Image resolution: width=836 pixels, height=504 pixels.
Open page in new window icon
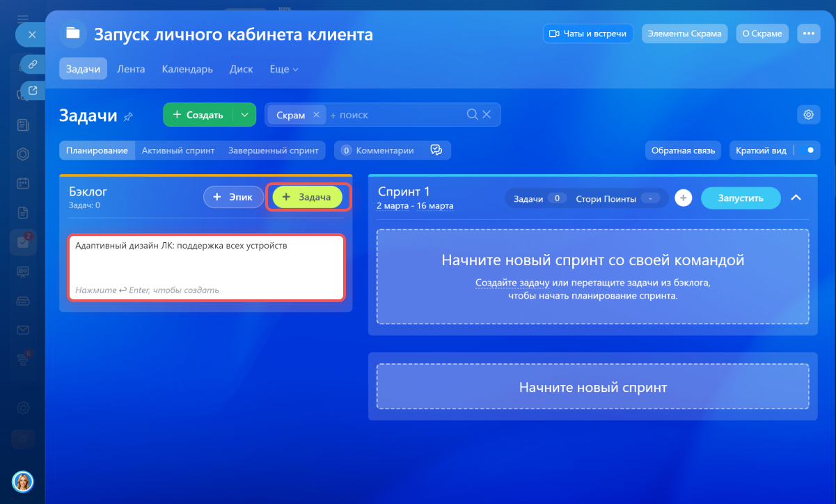point(32,90)
